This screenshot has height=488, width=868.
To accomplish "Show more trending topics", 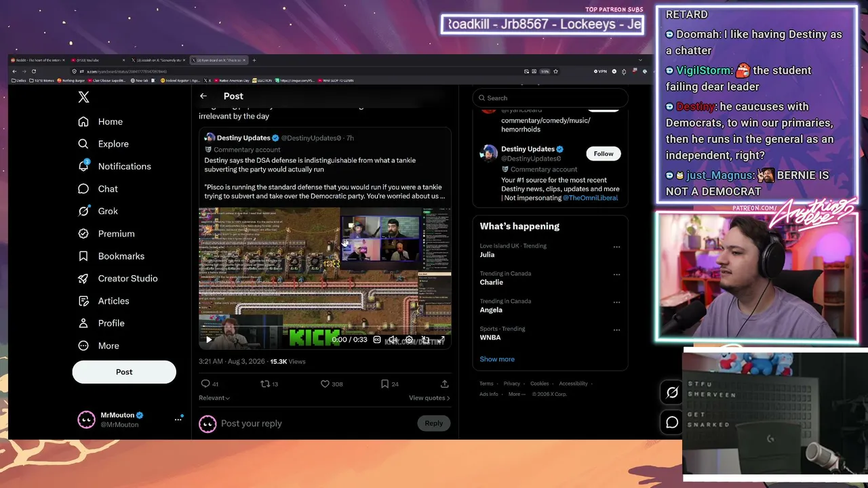I will [x=497, y=359].
